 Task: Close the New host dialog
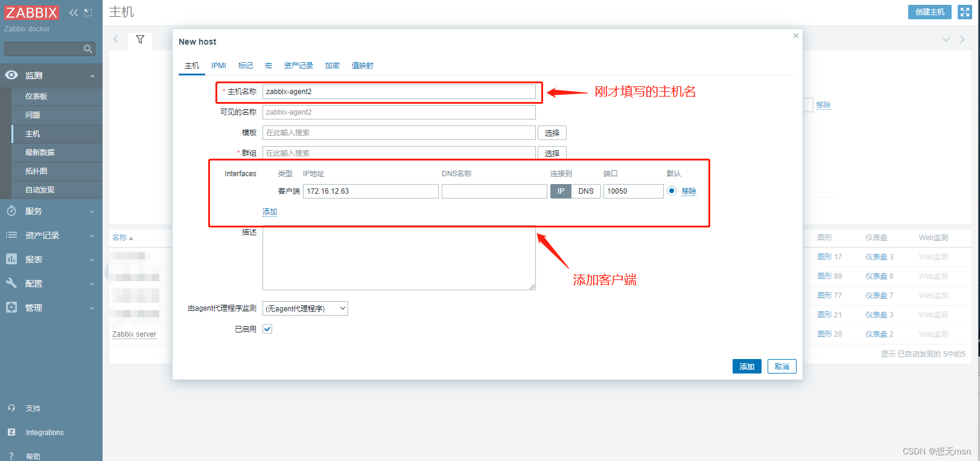coord(796,36)
